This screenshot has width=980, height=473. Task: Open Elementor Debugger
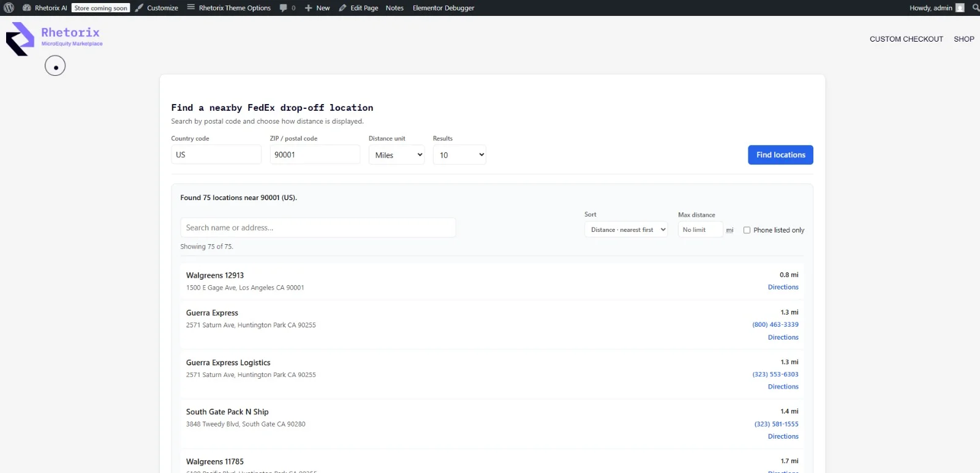point(443,8)
